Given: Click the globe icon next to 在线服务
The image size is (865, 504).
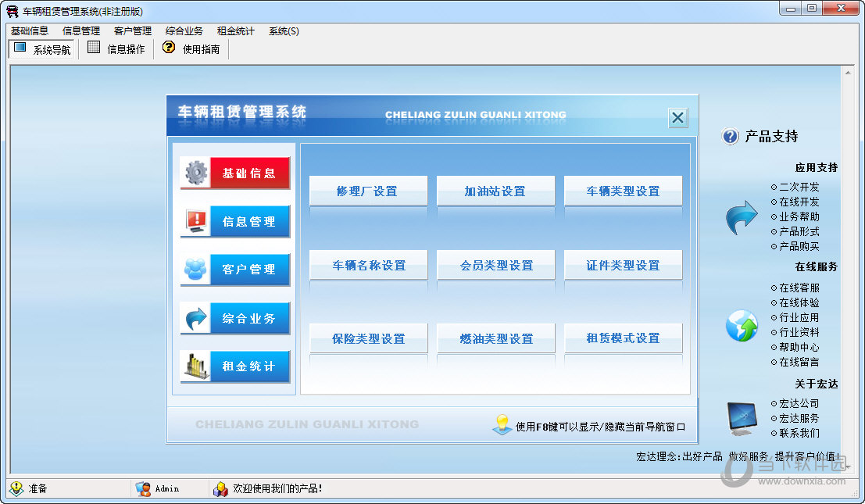Looking at the screenshot, I should click(741, 325).
